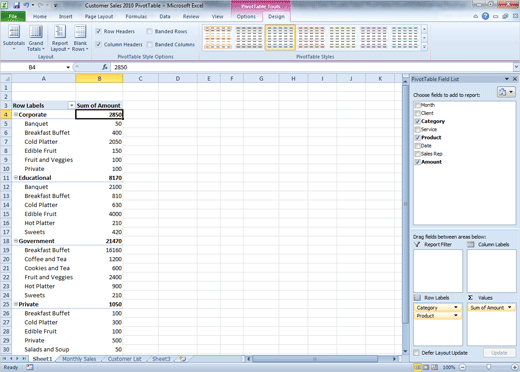Open the Product field dropdown in Row Labels area
Viewport: 520px width, 372px height.
coord(456,315)
